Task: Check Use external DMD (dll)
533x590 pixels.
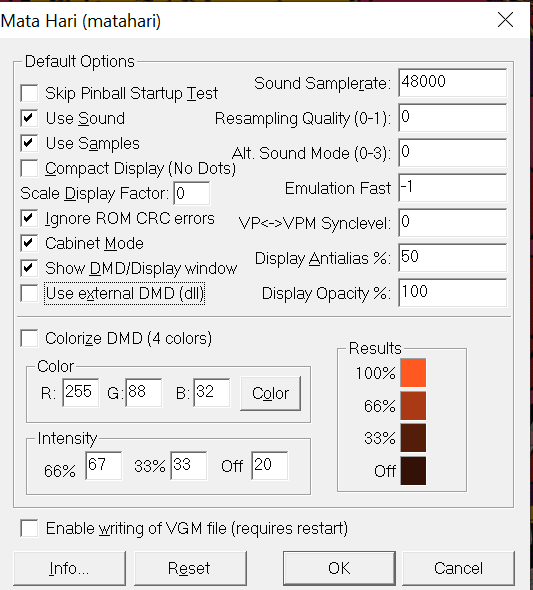Action: pyautogui.click(x=29, y=293)
